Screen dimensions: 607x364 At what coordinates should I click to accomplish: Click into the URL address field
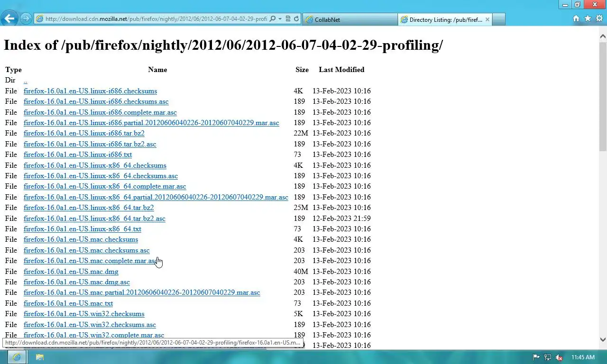[x=156, y=19]
